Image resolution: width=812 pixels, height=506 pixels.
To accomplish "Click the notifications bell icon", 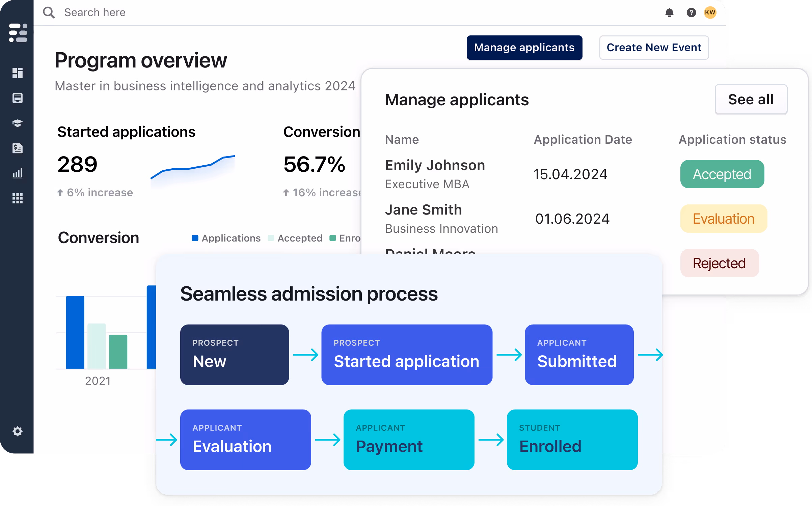I will tap(669, 13).
